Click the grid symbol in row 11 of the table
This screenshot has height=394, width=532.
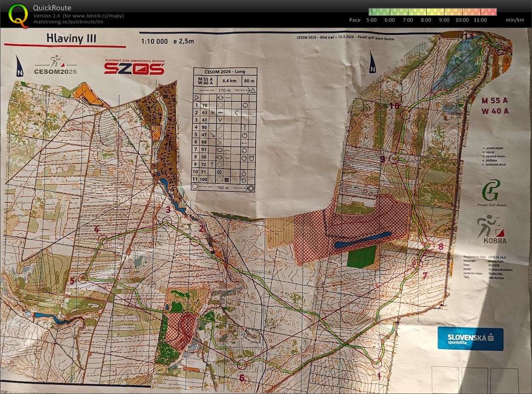tap(226, 180)
